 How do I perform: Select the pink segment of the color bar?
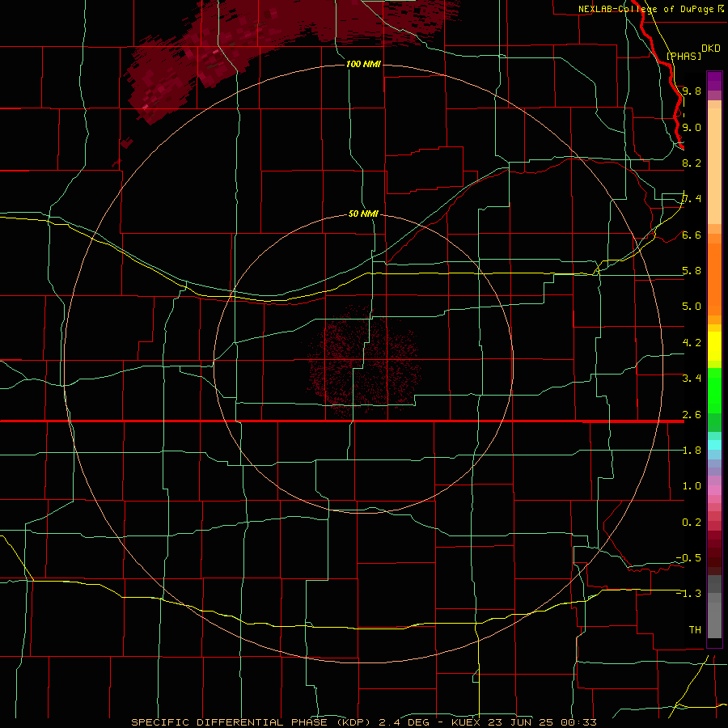(x=714, y=490)
